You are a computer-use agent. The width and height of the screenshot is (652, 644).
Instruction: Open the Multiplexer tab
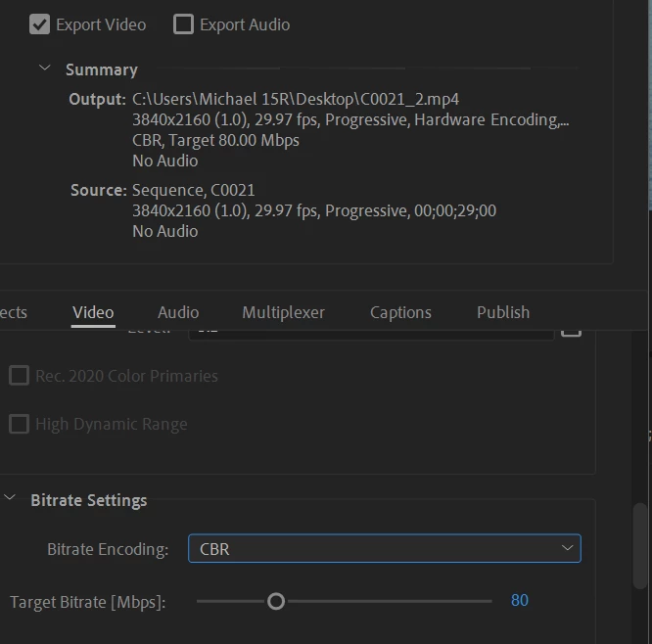point(284,312)
